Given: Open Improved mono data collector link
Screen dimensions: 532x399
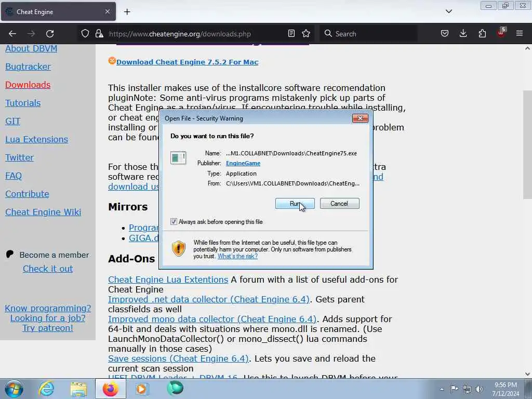Looking at the screenshot, I should point(212,319).
